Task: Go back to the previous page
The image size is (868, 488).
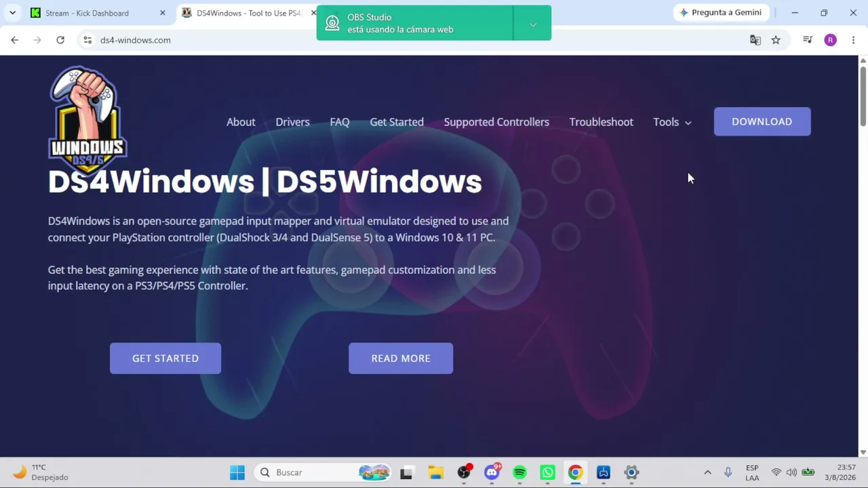Action: click(x=14, y=40)
